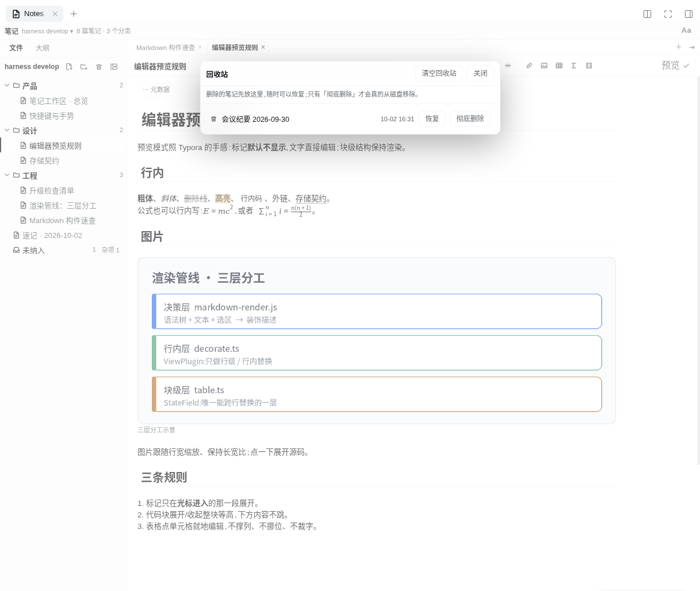Toggle the right side panel icon in top bar

(x=688, y=14)
